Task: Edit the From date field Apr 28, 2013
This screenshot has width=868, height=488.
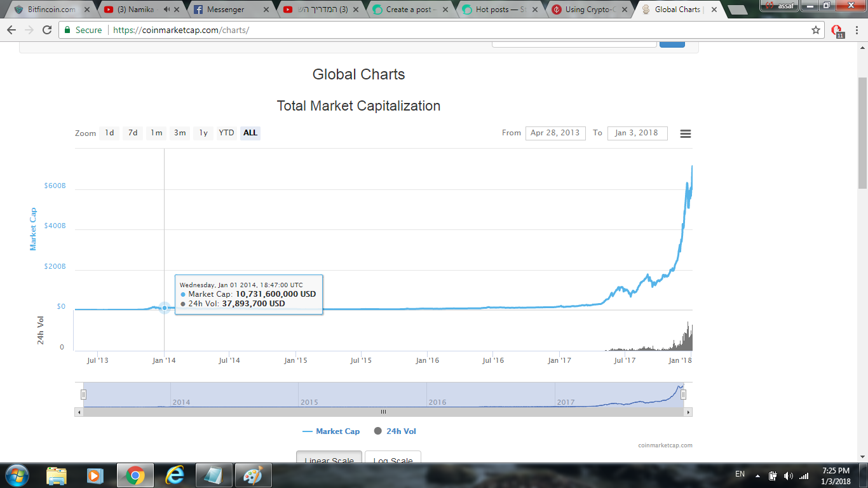Action: pyautogui.click(x=555, y=133)
